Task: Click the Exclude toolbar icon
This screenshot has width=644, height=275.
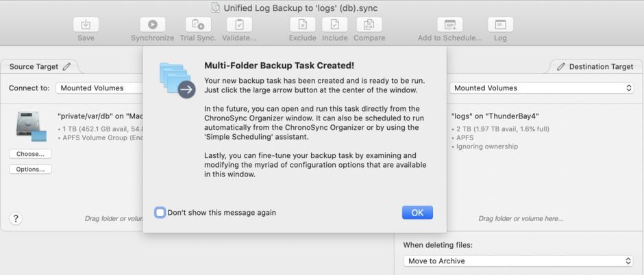Action: pyautogui.click(x=302, y=25)
